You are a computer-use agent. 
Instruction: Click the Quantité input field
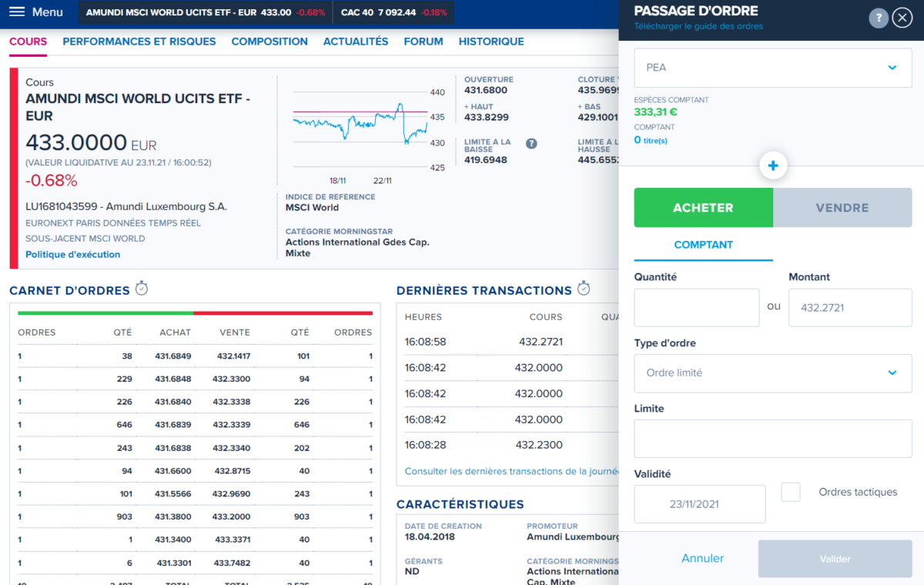click(x=697, y=308)
